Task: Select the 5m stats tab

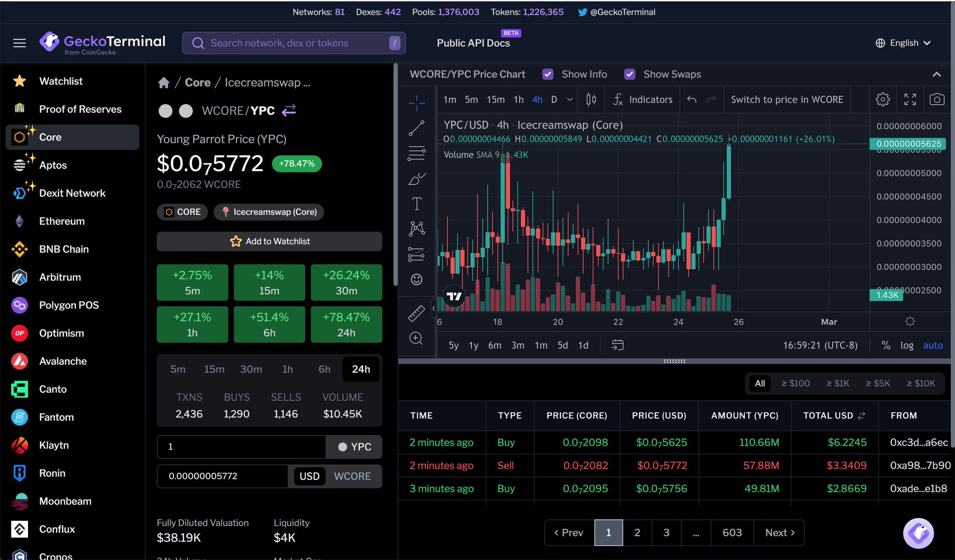Action: (178, 369)
